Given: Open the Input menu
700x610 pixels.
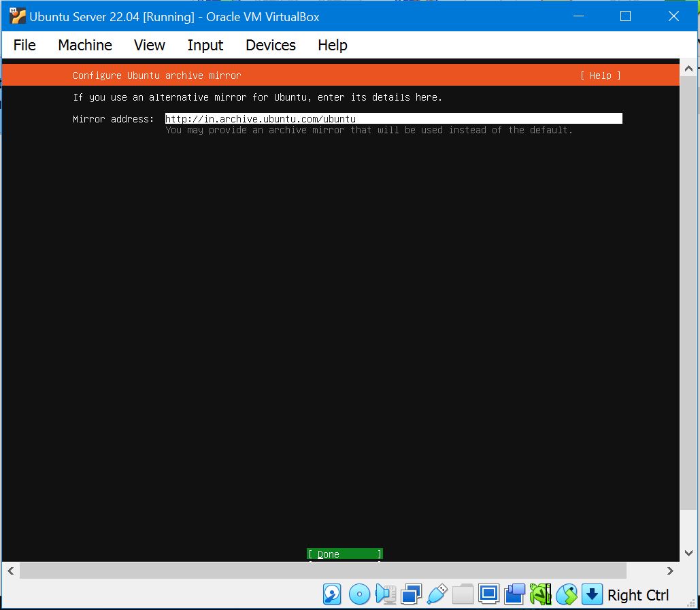Looking at the screenshot, I should tap(205, 45).
